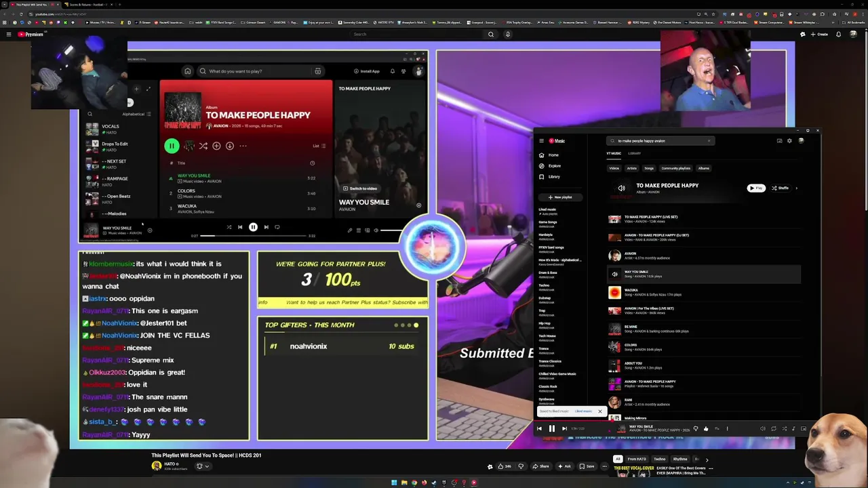Toggle the thumbs up in the YouTube Music player
The height and width of the screenshot is (488, 868).
[706, 428]
